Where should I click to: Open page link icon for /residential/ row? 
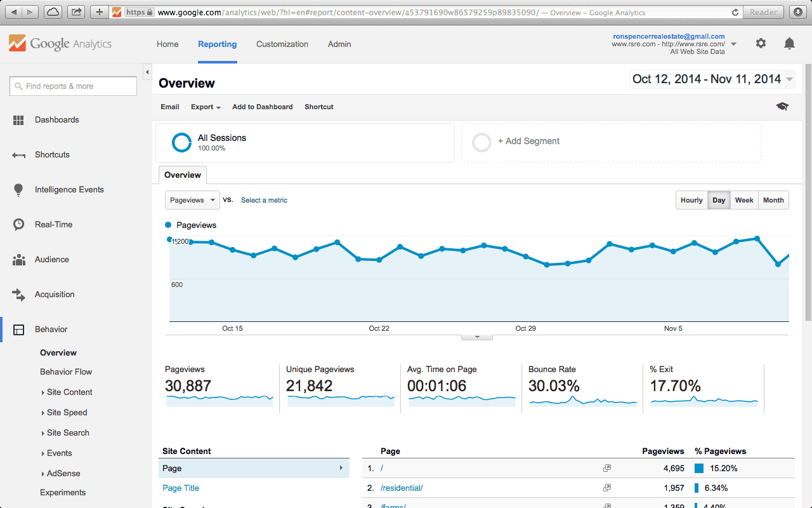(607, 488)
